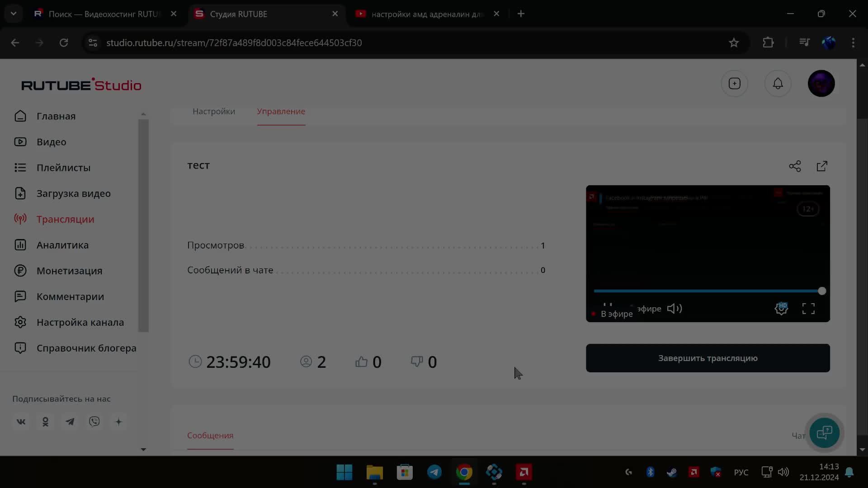
Task: Click the add content plus icon
Action: pos(734,84)
